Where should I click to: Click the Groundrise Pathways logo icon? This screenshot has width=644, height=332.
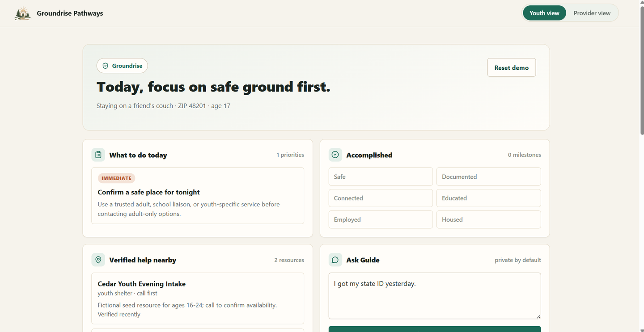pos(23,13)
